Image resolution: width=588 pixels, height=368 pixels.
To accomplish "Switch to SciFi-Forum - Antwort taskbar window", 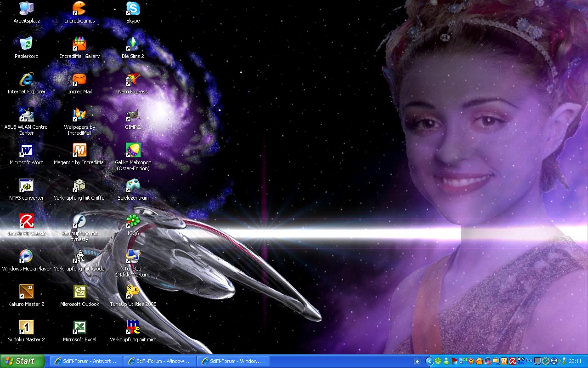I will click(x=86, y=361).
